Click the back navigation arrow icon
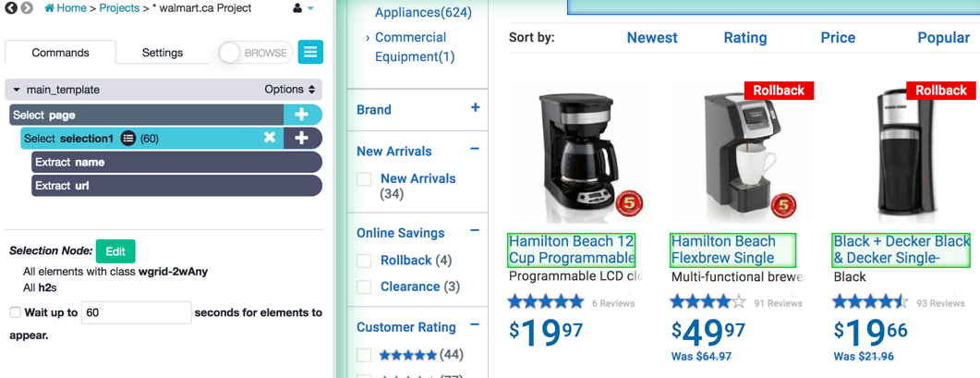Viewport: 980px width, 378px height. pyautogui.click(x=11, y=8)
